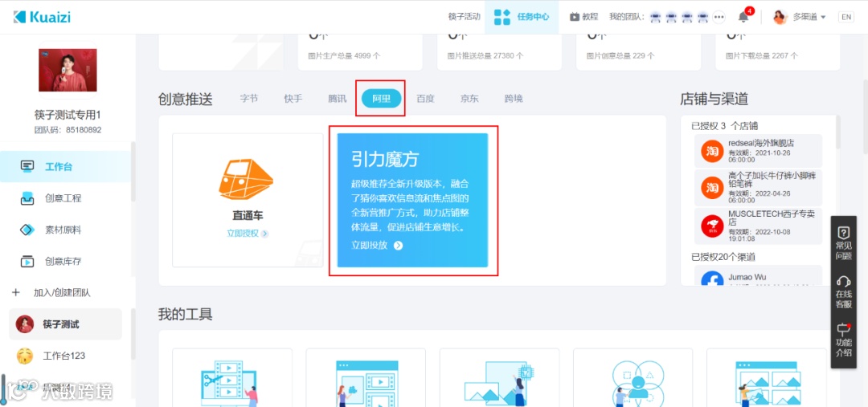Click 加入/创建团队 plus icon

[x=15, y=292]
